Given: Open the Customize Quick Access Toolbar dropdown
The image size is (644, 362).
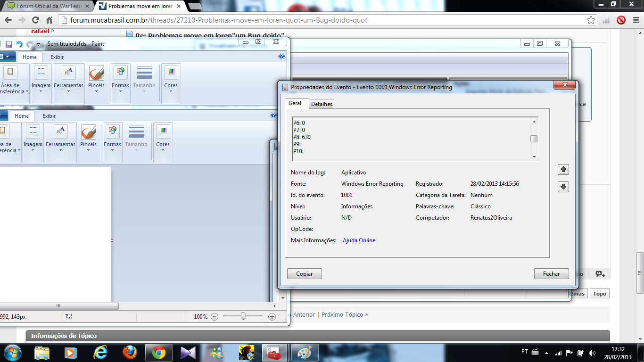Looking at the screenshot, I should coord(39,44).
